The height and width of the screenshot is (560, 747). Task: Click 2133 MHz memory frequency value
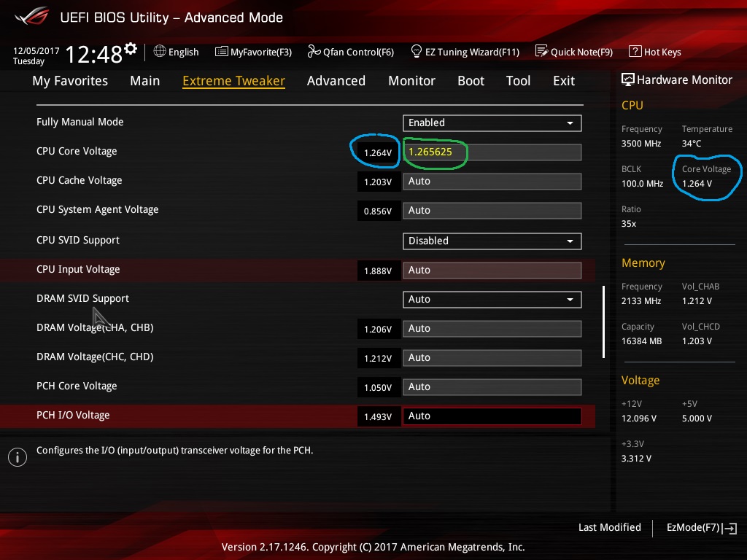pyautogui.click(x=641, y=301)
